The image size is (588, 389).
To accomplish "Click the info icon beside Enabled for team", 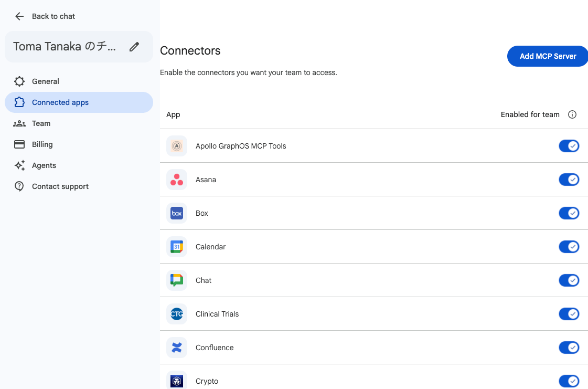I will pos(572,114).
